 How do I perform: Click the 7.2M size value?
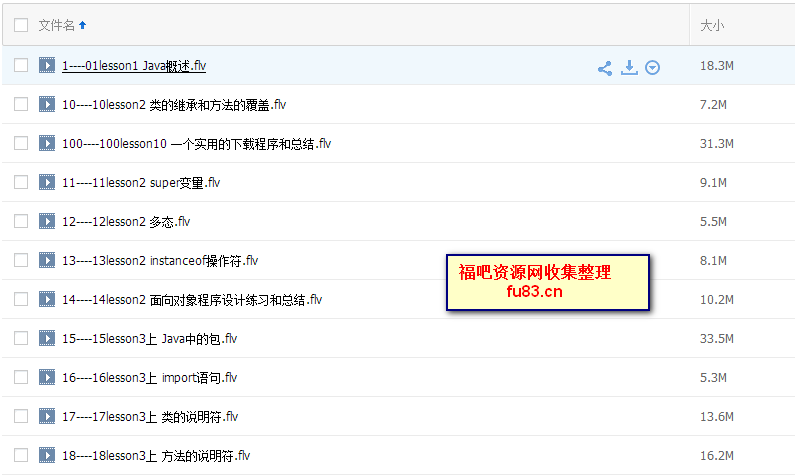click(x=713, y=105)
